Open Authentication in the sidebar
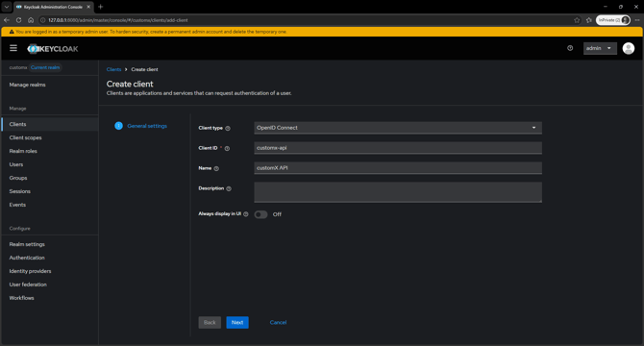Screen dimensions: 644x346 point(49,258)
